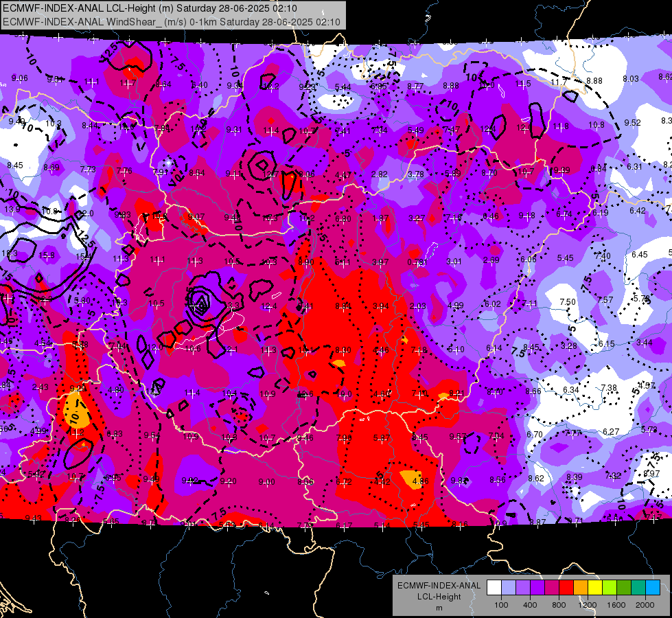Click the wind shear value '2.43'
This screenshot has width=672, height=618.
click(x=40, y=387)
